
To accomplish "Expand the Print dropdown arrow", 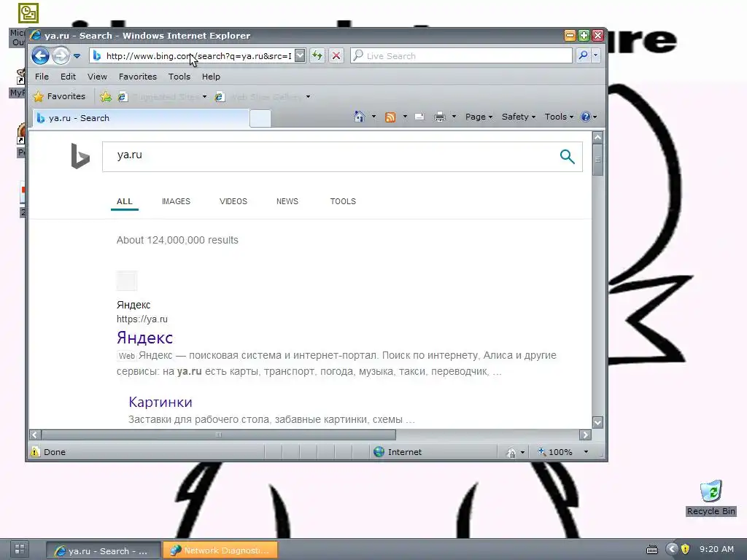I will (x=454, y=117).
